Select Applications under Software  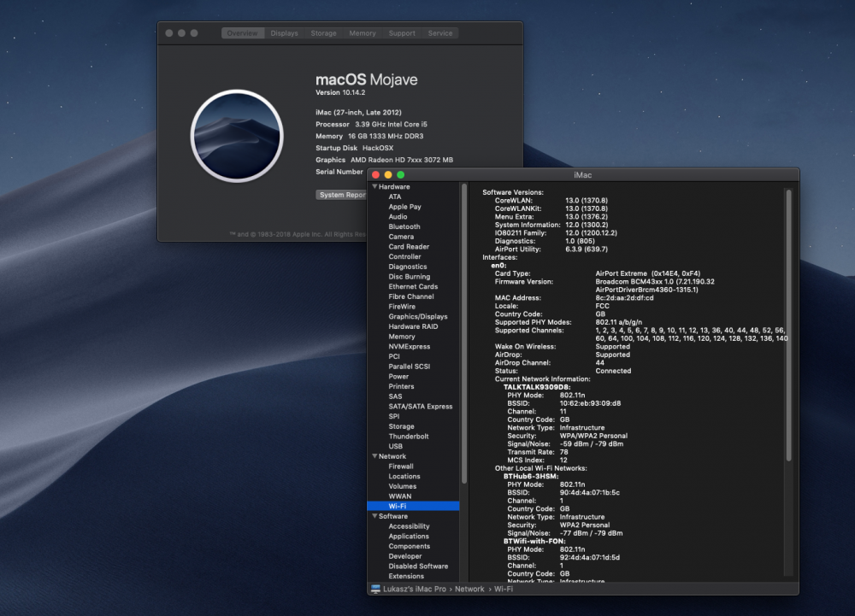click(409, 536)
